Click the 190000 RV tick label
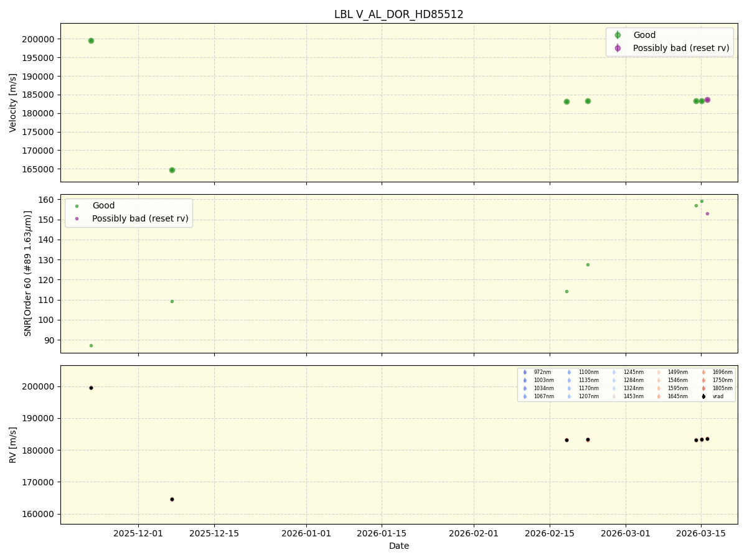This screenshot has width=747, height=560. click(39, 418)
